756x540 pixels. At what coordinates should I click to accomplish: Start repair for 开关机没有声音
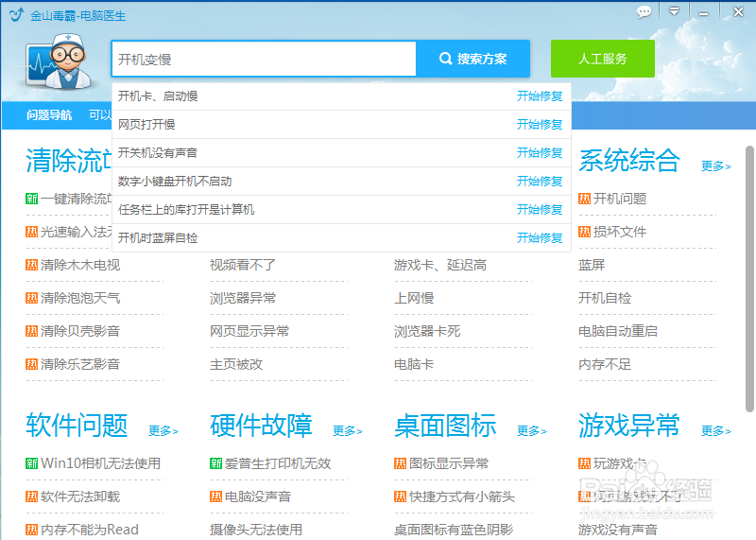click(x=540, y=153)
